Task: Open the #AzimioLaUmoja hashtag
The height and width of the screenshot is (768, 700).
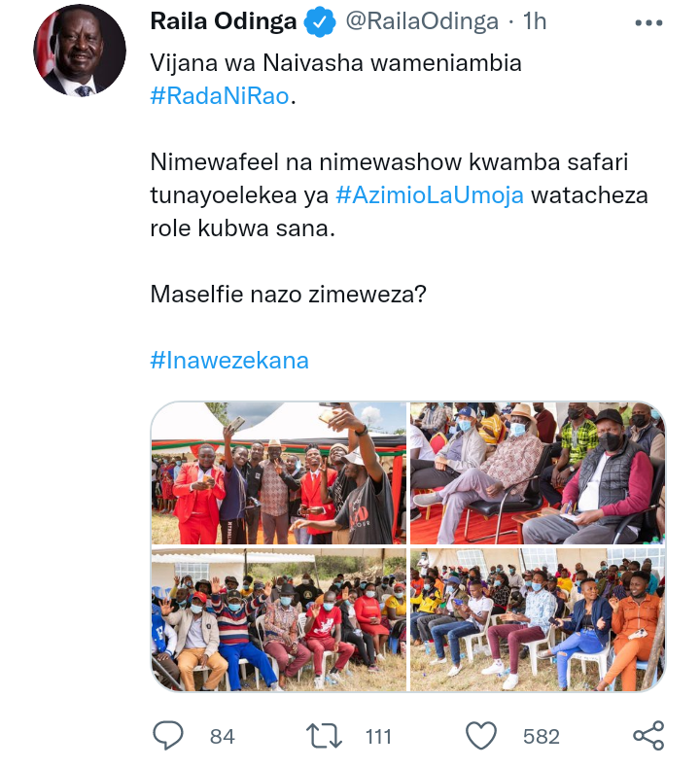Action: (430, 195)
